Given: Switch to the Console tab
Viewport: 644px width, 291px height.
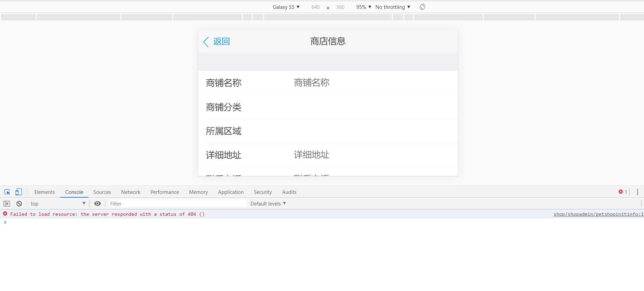Looking at the screenshot, I should point(74,192).
